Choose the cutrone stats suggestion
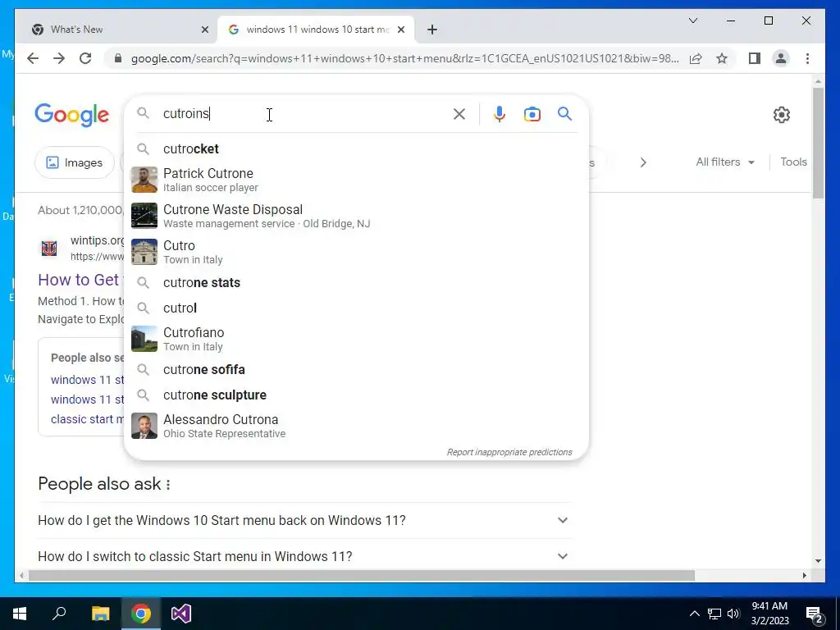The width and height of the screenshot is (840, 630). (356, 283)
